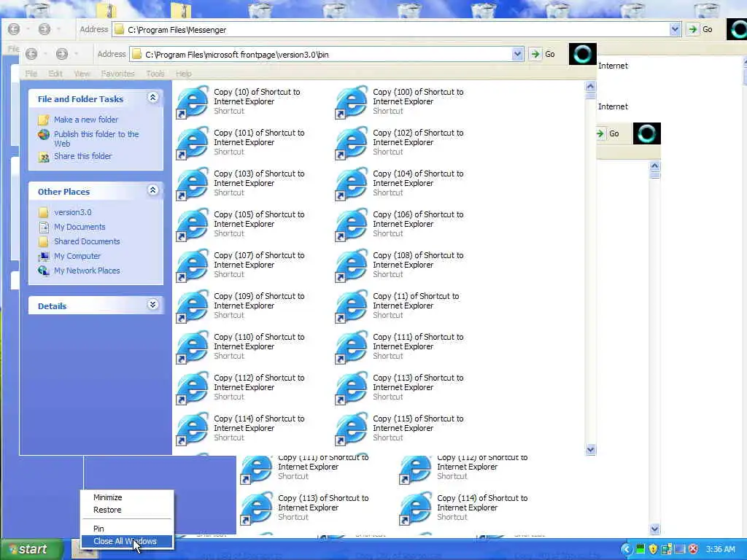Open Edit menu
The height and width of the screenshot is (560, 747).
[55, 74]
